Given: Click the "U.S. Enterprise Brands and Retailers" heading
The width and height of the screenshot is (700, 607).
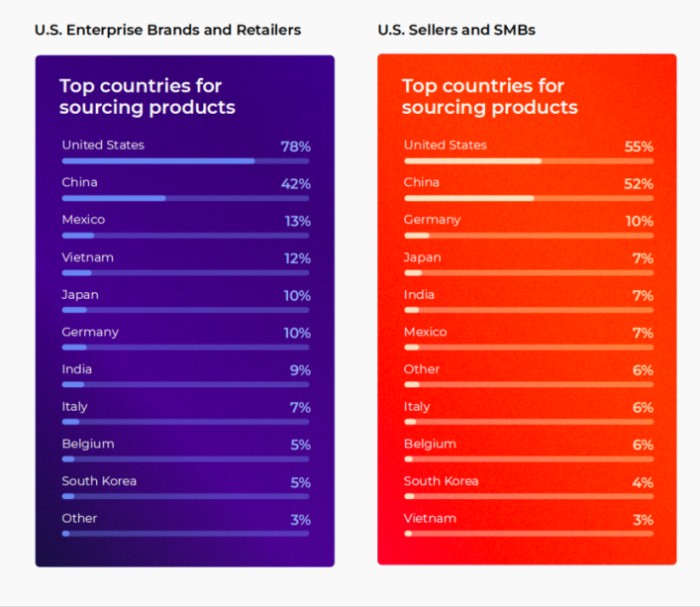Looking at the screenshot, I should click(x=168, y=30).
